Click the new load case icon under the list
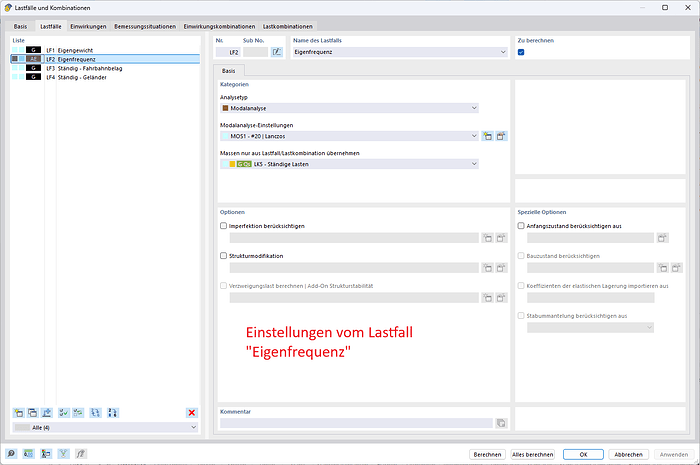The height and width of the screenshot is (465, 700). [x=19, y=413]
